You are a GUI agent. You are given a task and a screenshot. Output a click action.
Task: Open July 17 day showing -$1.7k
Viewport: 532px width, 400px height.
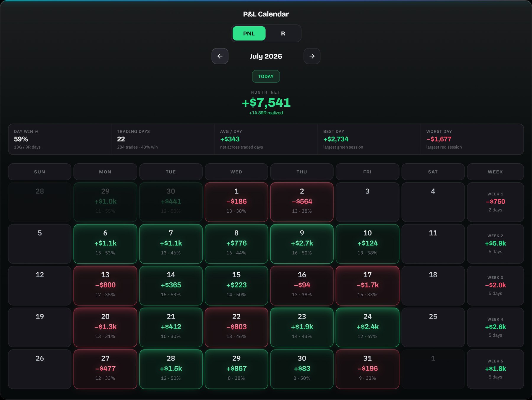367,286
